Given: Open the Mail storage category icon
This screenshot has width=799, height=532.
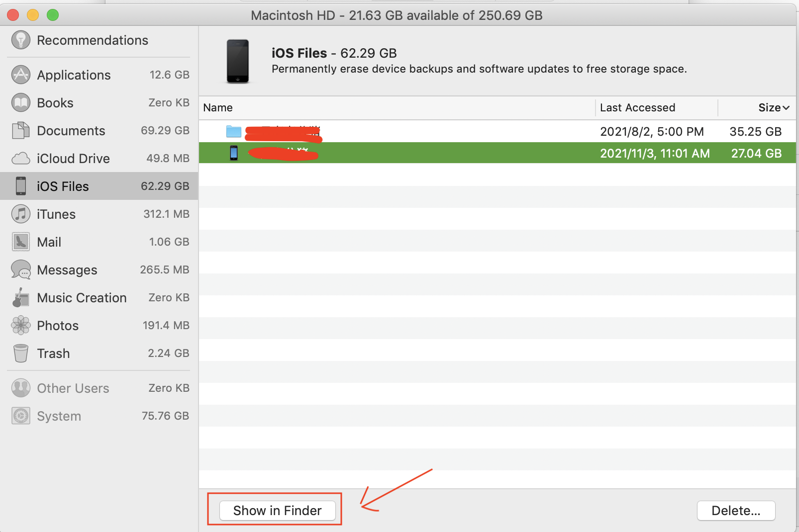Looking at the screenshot, I should 20,242.
